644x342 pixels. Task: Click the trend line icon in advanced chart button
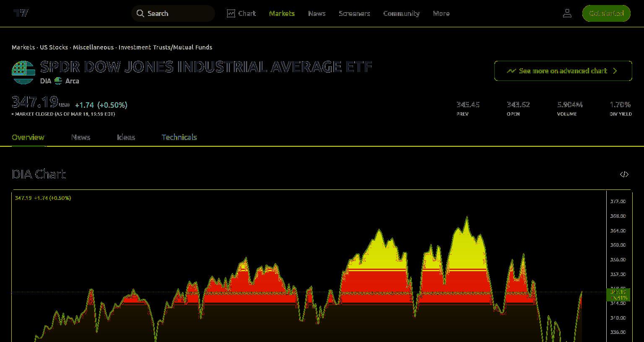(511, 71)
